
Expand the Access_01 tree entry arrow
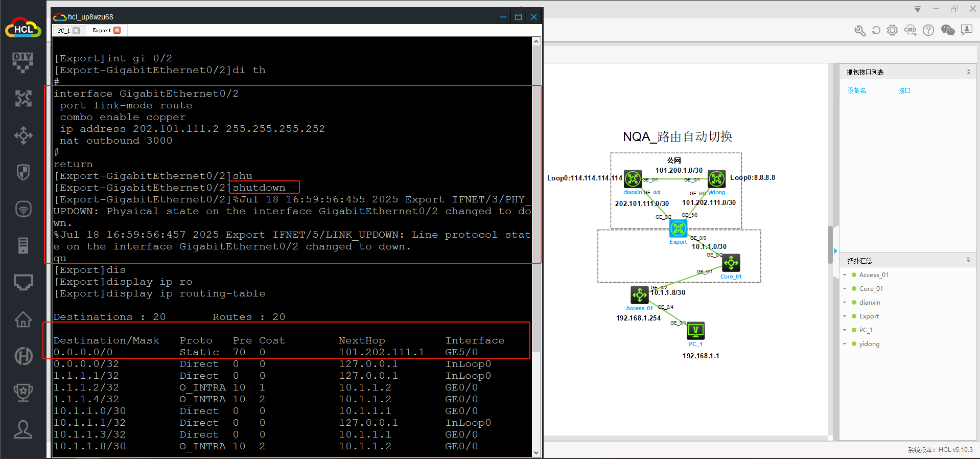(845, 275)
